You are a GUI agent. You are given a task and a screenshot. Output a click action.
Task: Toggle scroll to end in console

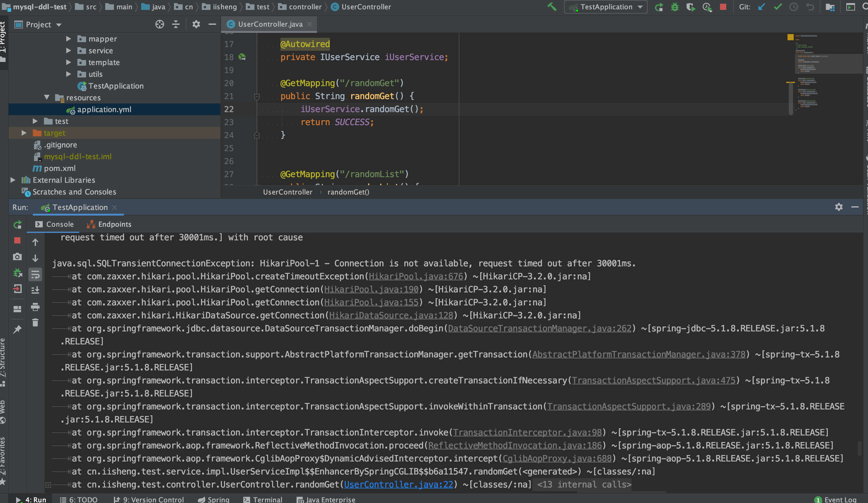tap(35, 290)
